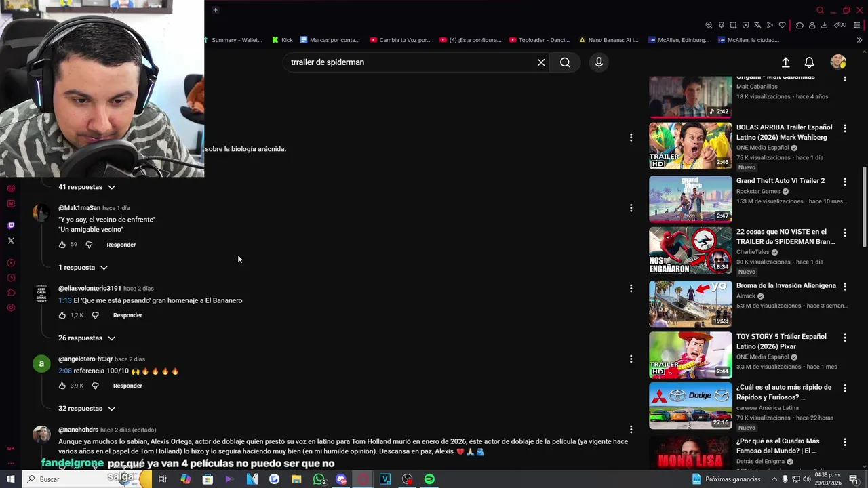Open more options for TOY STORY 5 Tráiler video
This screenshot has height=488, width=868.
844,338
